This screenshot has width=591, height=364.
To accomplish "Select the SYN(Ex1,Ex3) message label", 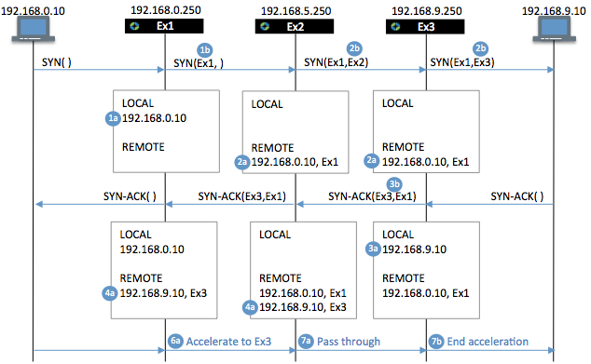I will point(462,62).
